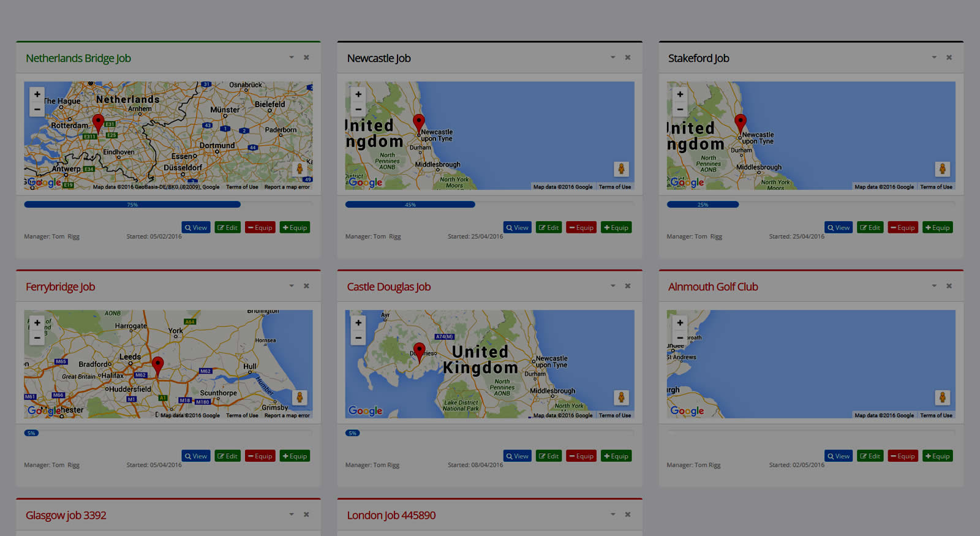Edit the Castle Douglas Job
The image size is (980, 536).
point(549,456)
